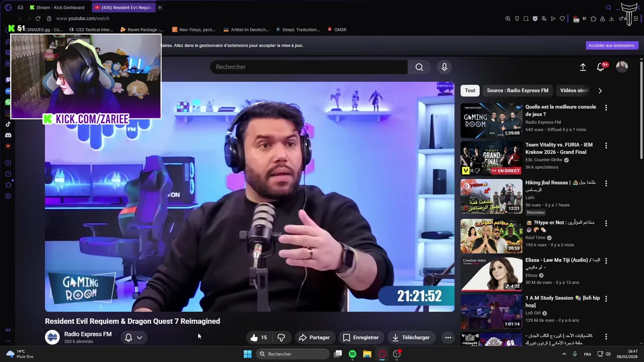
Task: Open the Twitch sidebar icon
Action: click(8, 80)
